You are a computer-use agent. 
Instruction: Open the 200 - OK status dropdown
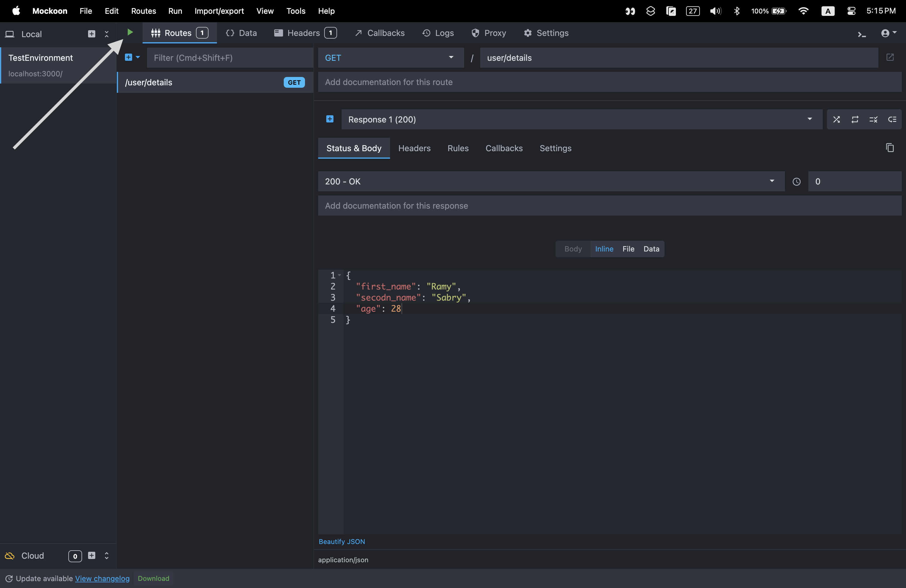click(551, 181)
